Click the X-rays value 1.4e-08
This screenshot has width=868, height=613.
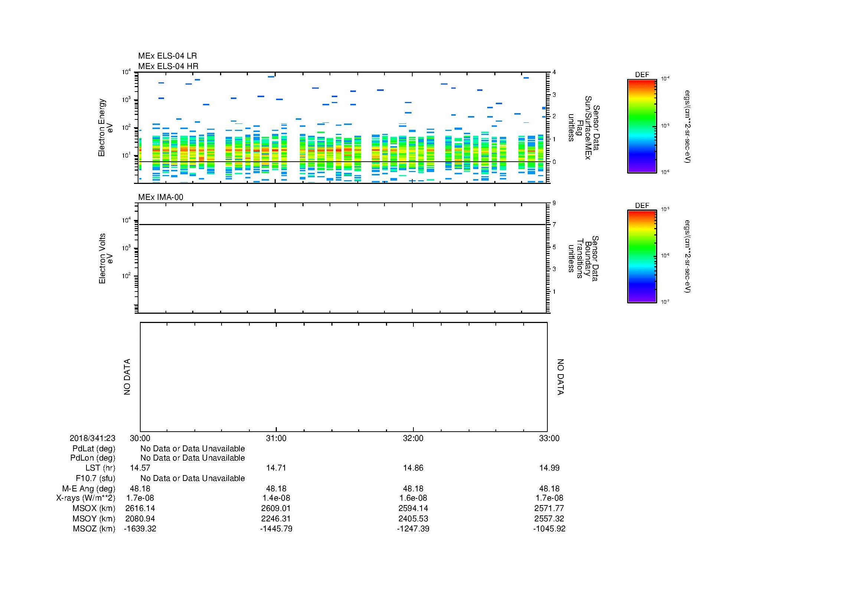[276, 498]
